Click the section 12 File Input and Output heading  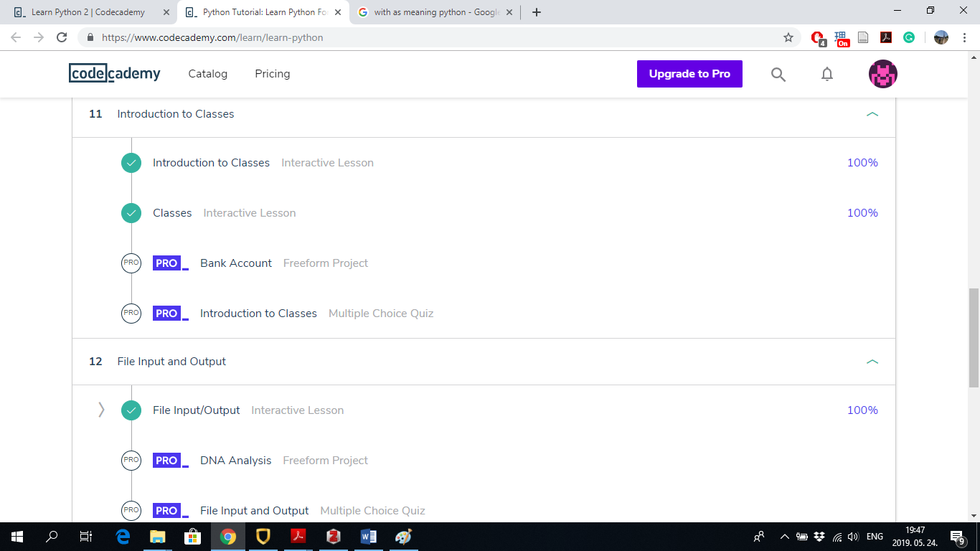tap(171, 362)
